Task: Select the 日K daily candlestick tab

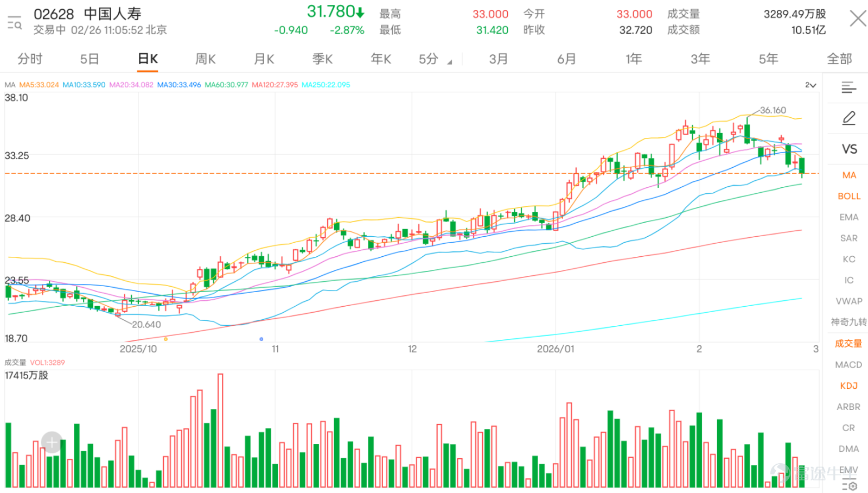Action: pos(148,59)
